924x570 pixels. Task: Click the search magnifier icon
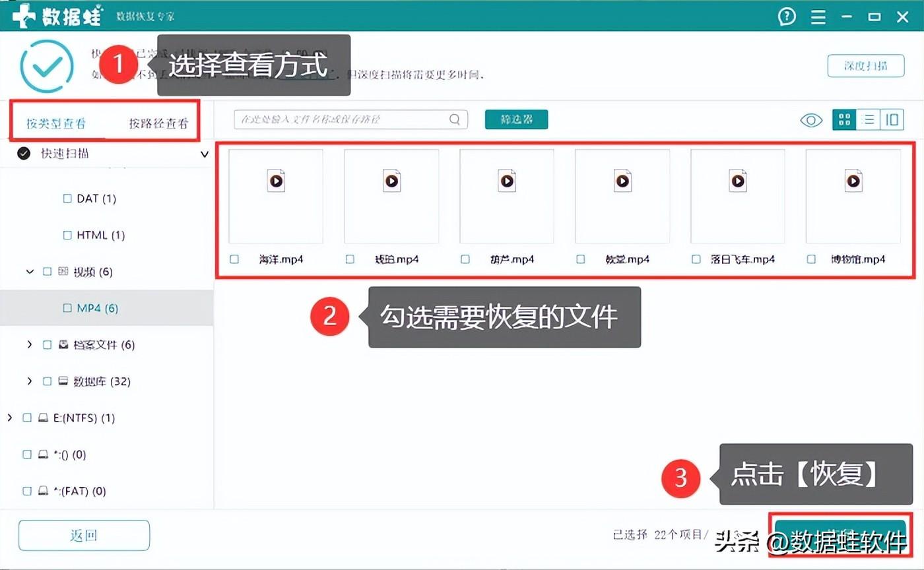click(455, 119)
